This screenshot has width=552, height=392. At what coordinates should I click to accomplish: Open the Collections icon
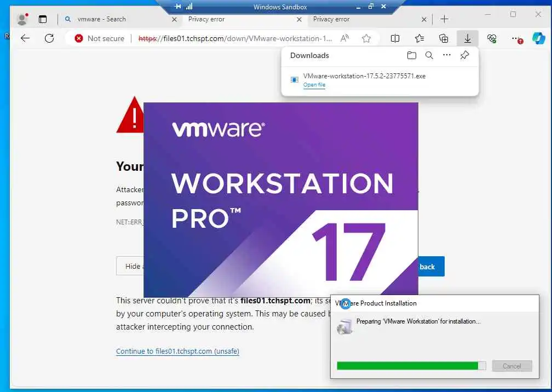444,38
